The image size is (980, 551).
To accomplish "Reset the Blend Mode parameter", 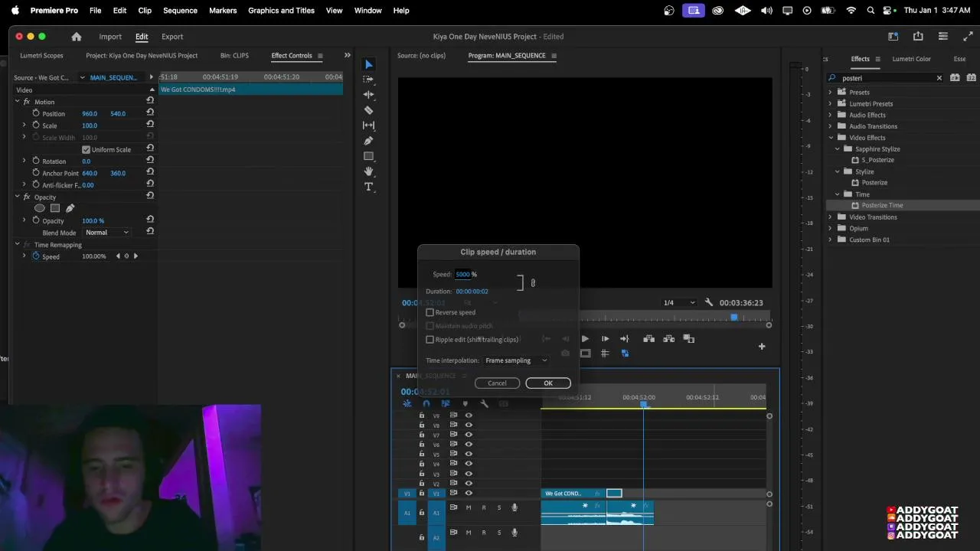I will click(150, 232).
